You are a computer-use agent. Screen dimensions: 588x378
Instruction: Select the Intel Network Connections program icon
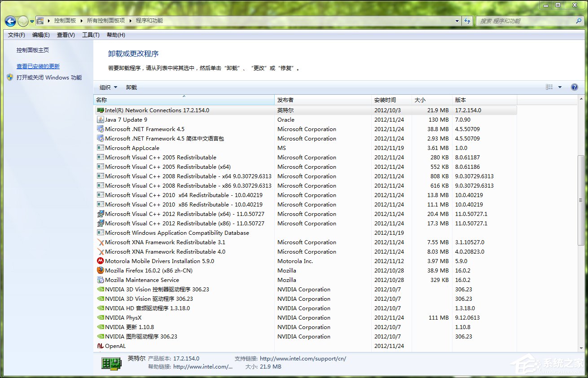coord(101,110)
